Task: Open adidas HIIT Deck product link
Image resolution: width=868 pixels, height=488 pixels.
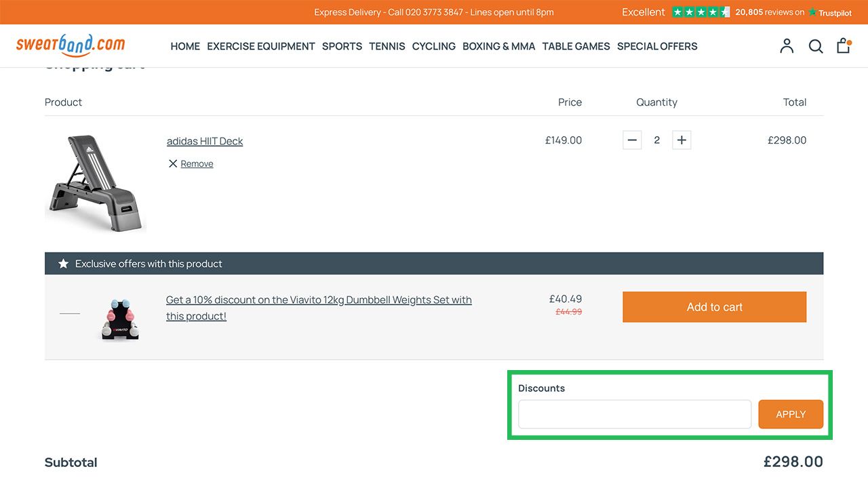Action: click(x=205, y=141)
